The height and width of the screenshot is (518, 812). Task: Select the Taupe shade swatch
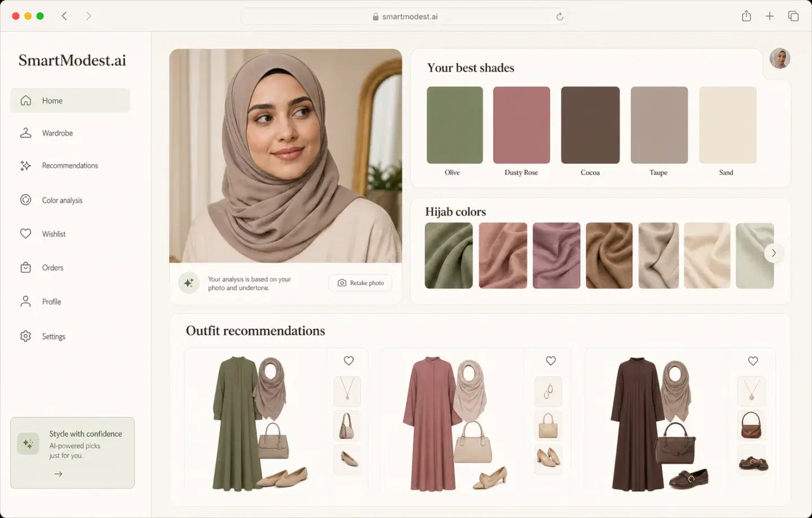click(x=659, y=125)
